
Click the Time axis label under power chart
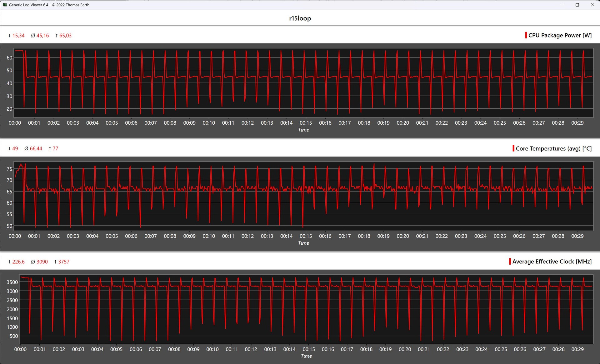click(303, 130)
